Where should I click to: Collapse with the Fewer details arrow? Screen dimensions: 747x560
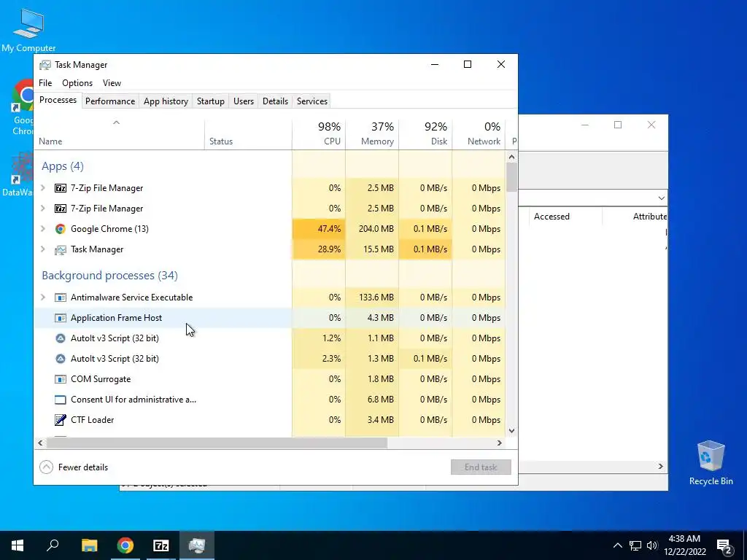tap(46, 467)
